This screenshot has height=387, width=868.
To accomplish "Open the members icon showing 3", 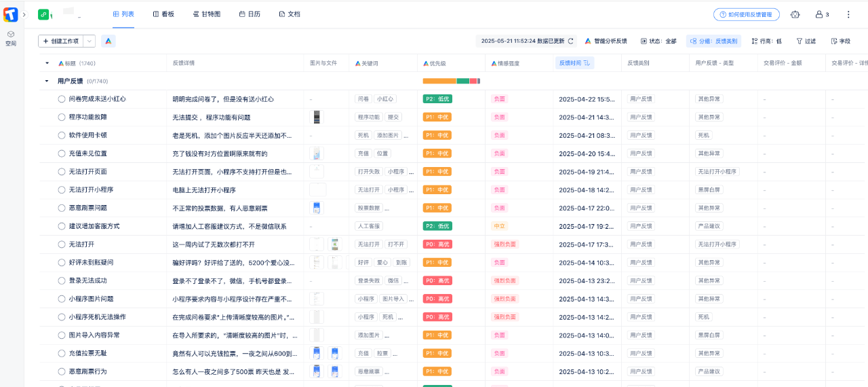I will click(822, 14).
